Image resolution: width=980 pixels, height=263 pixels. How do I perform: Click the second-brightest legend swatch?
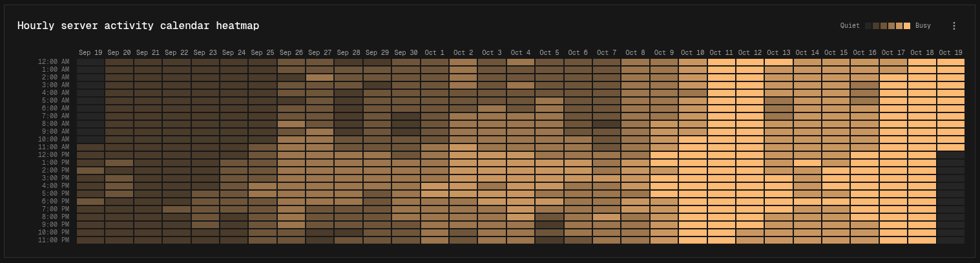[899, 26]
